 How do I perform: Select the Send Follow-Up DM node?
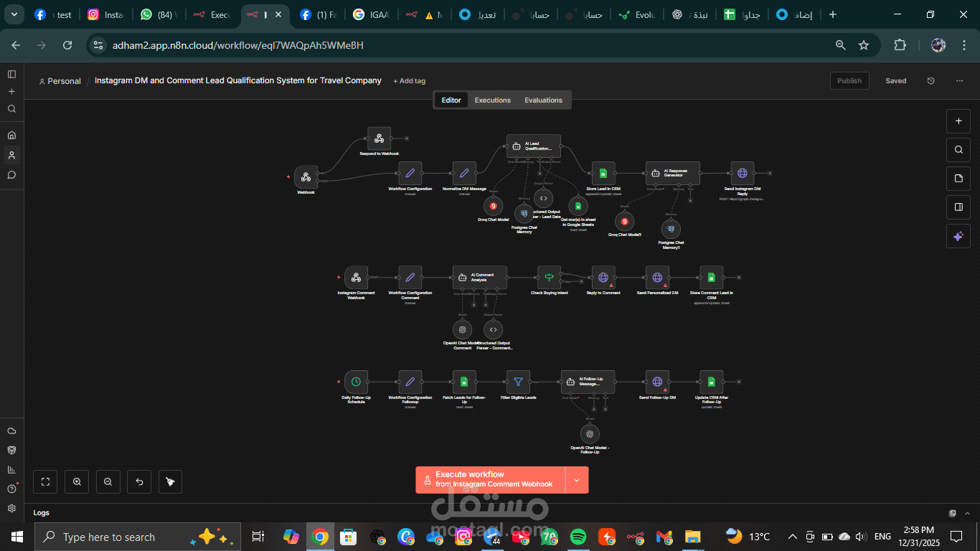pyautogui.click(x=657, y=382)
